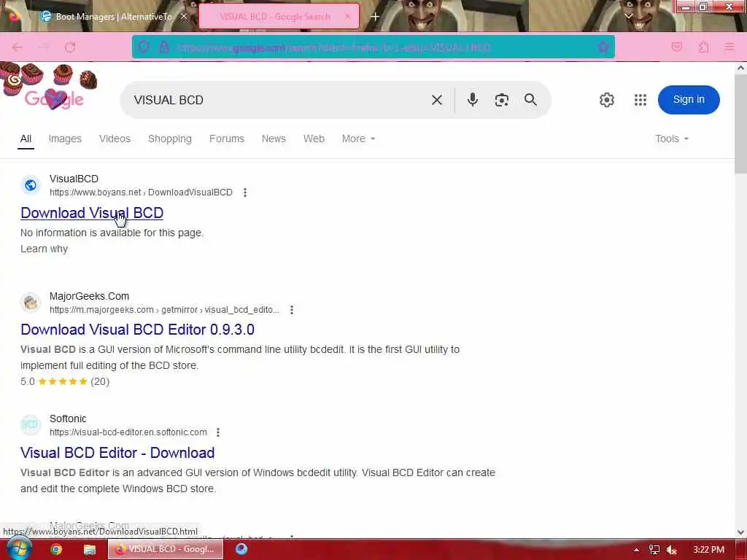The image size is (747, 560).
Task: Start voice search with microphone icon
Action: click(472, 100)
